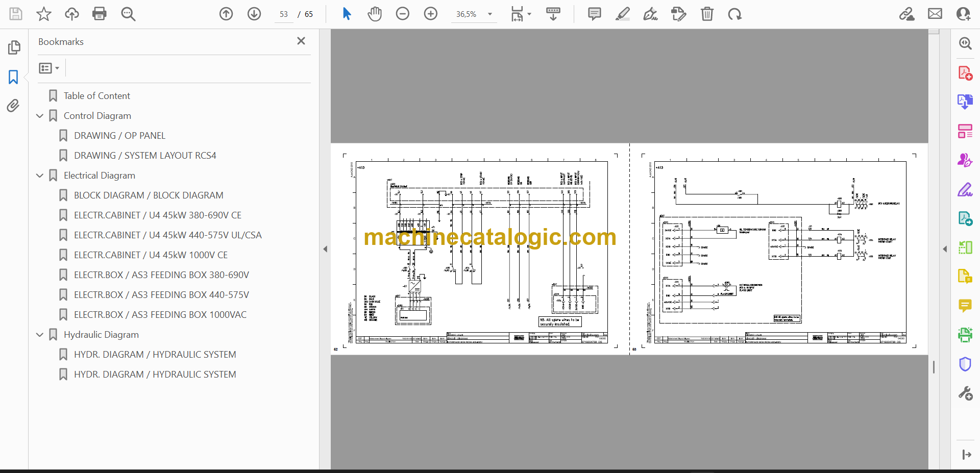Select the Control Diagram bookmark
980x473 pixels.
97,116
